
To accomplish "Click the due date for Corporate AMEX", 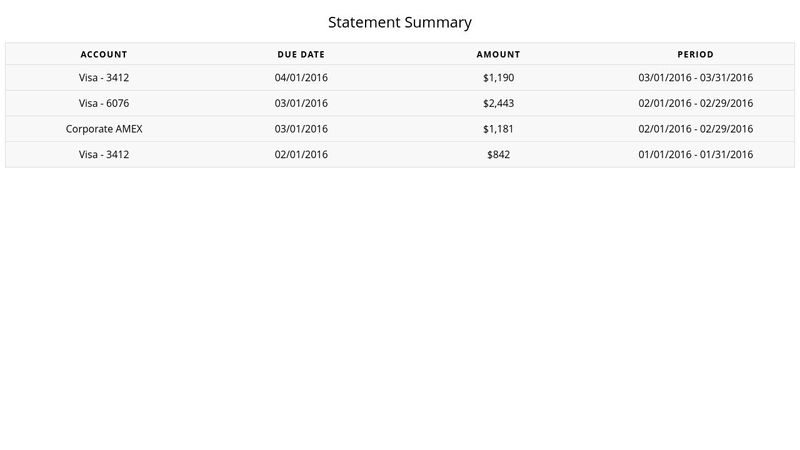I will (301, 129).
